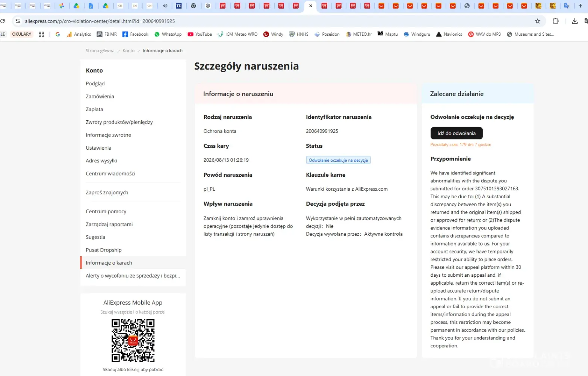Click the violation ID 200640991925 under Identyfikator naruszenia
The width and height of the screenshot is (588, 376).
pyautogui.click(x=322, y=131)
